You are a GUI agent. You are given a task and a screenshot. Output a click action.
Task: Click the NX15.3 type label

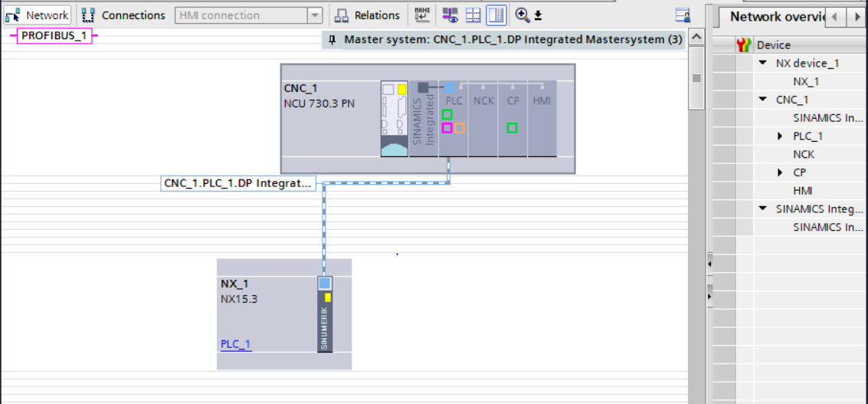click(x=239, y=299)
